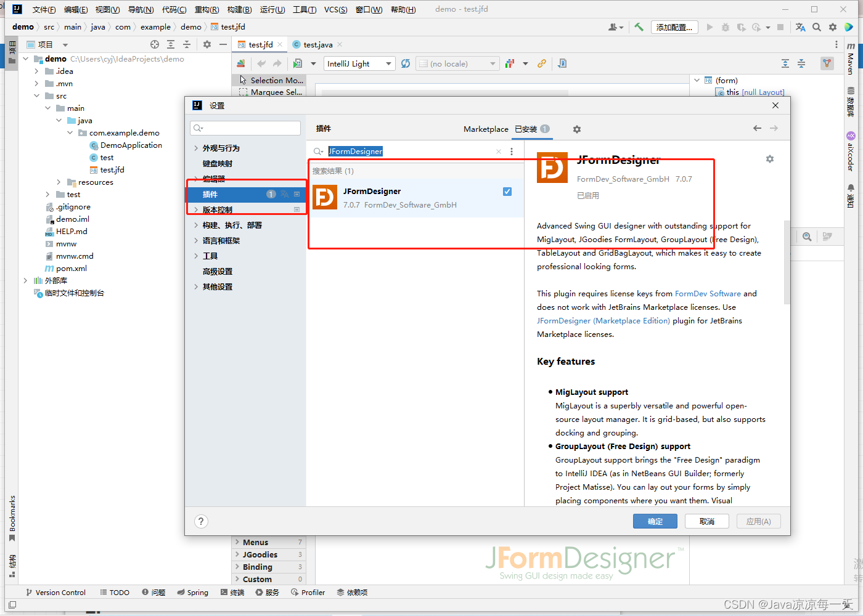Switch to the test.java editor tab
863x616 pixels.
click(317, 44)
